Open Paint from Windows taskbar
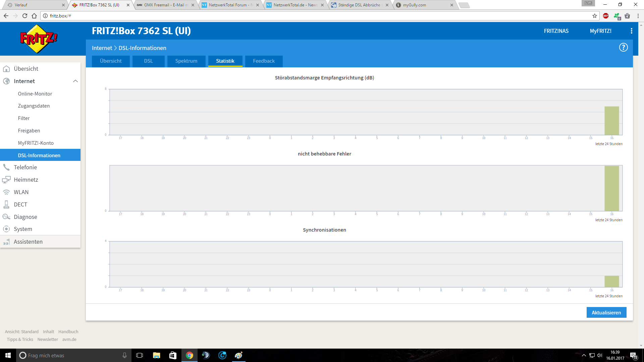Viewport: 644px width, 362px height. point(238,355)
